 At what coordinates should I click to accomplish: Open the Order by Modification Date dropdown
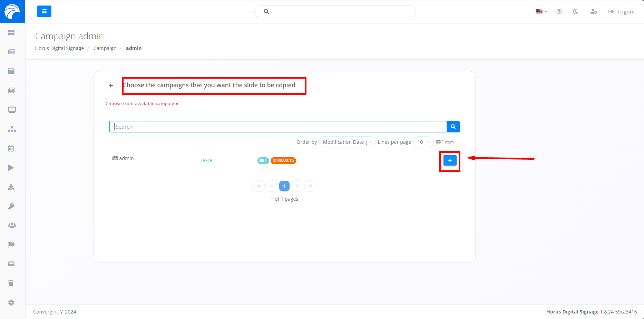(x=347, y=142)
